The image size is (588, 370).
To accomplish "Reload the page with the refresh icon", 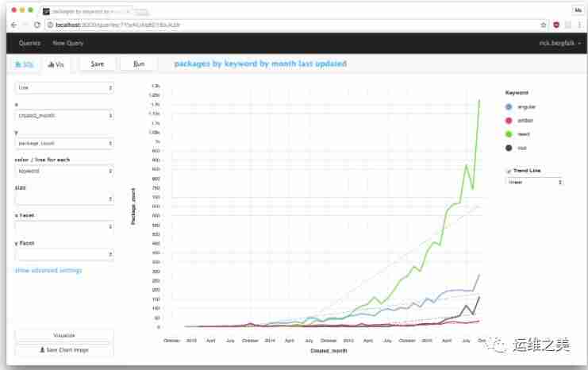I will (x=37, y=25).
